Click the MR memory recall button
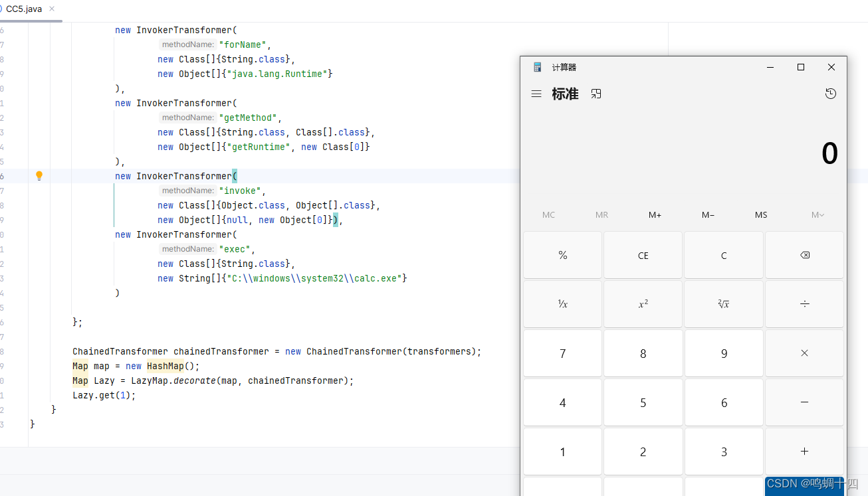 point(601,214)
